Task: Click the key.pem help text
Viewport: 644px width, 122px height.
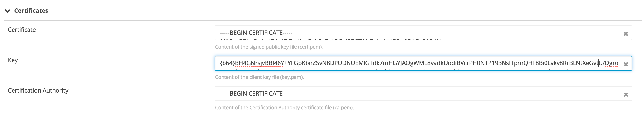Action: (259, 77)
